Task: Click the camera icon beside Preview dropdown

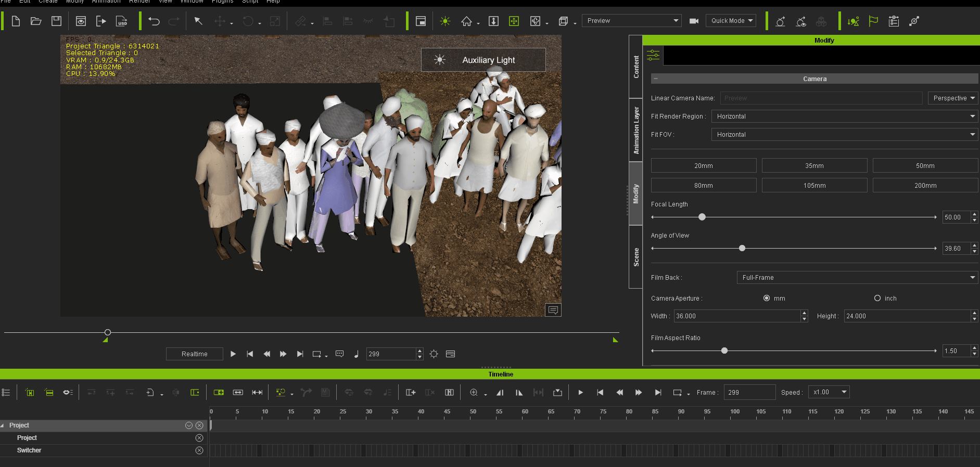Action: pos(694,21)
